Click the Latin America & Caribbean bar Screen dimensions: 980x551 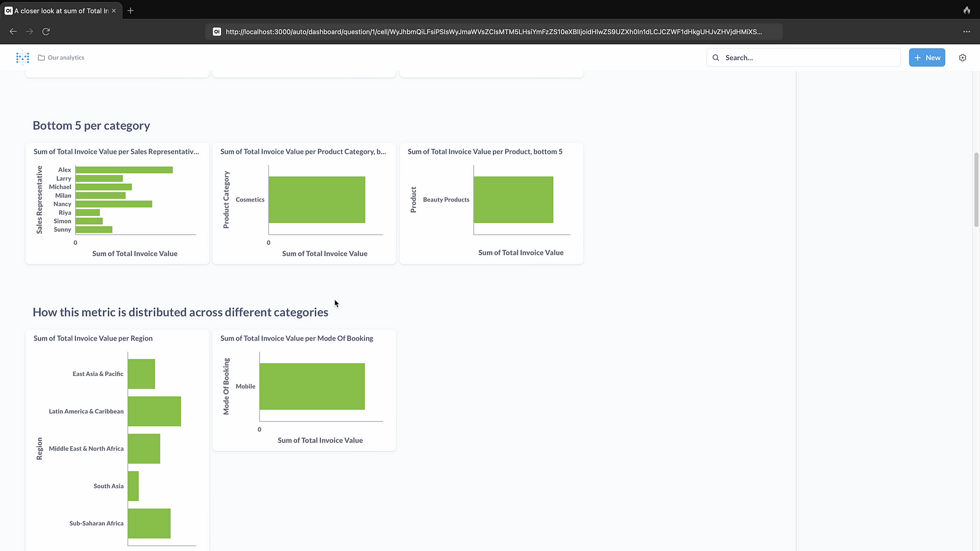click(x=154, y=411)
